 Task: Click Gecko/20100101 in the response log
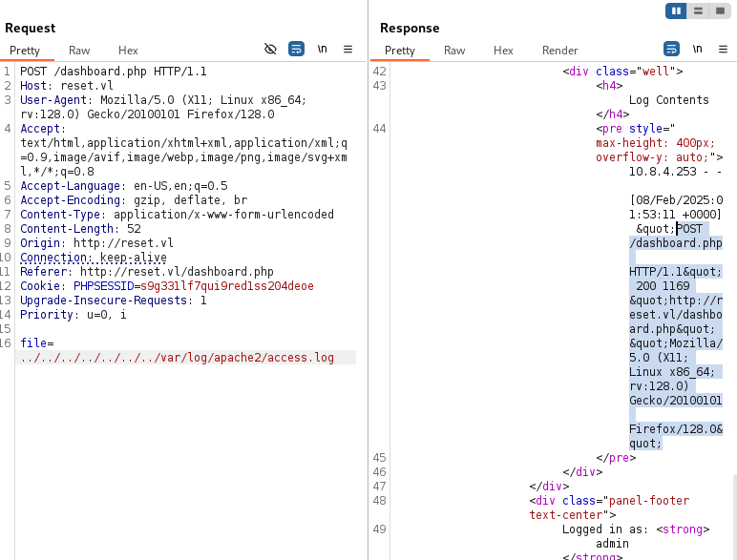(676, 401)
